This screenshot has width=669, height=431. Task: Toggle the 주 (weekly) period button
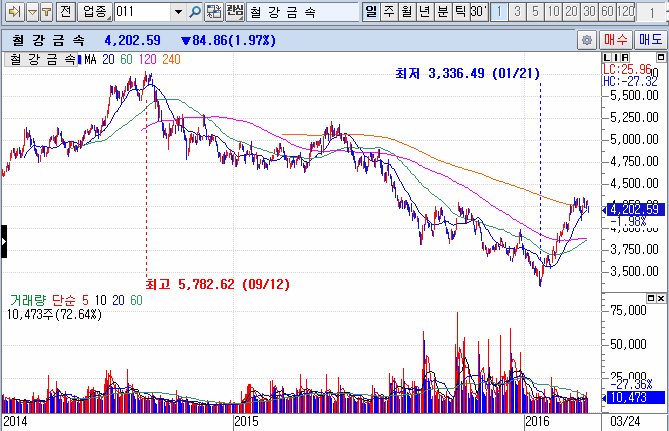[387, 11]
